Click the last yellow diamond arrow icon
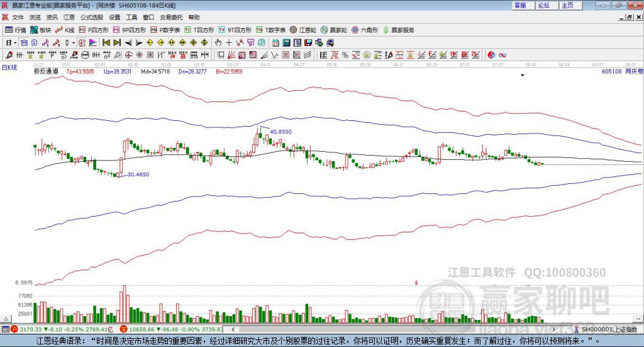The height and width of the screenshot is (347, 644). [x=204, y=43]
